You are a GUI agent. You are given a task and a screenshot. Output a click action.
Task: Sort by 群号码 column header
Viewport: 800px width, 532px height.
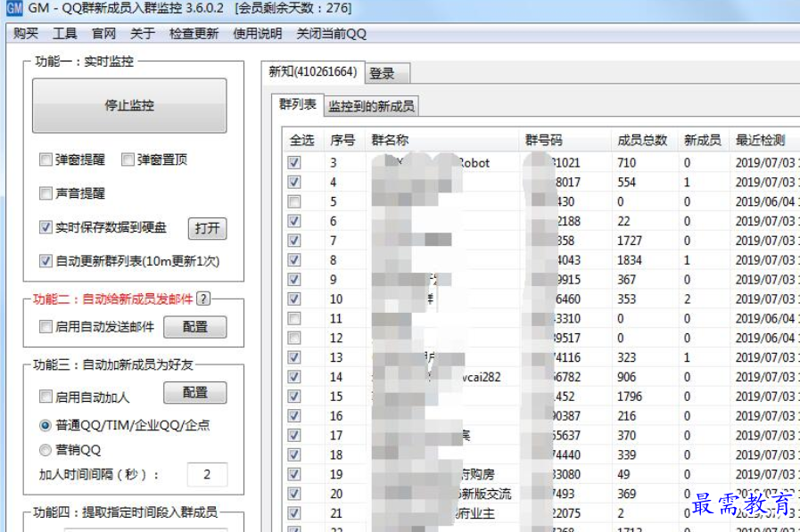click(565, 140)
